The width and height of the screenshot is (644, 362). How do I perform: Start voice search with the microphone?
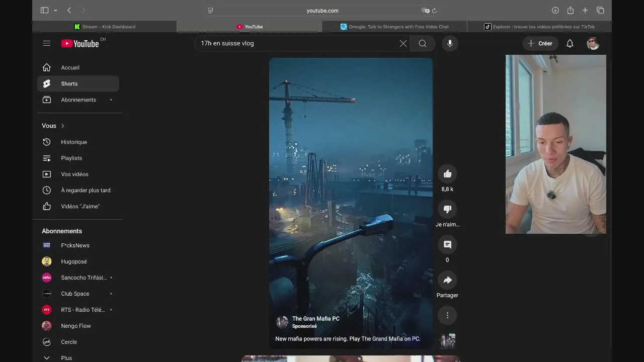pyautogui.click(x=450, y=43)
